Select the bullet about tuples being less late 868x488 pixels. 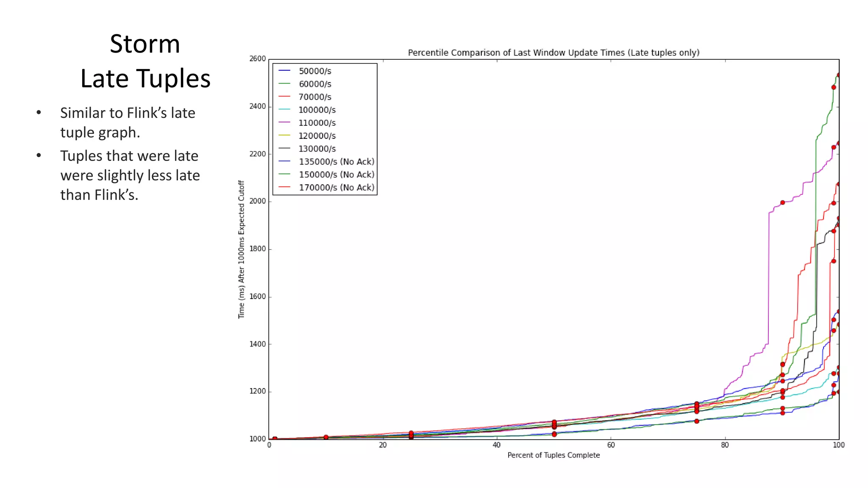tap(130, 175)
